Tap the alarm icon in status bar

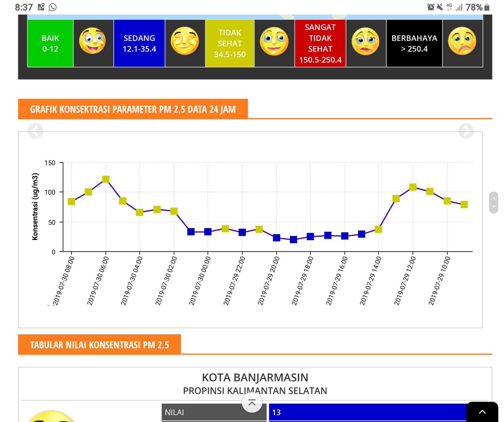click(x=430, y=7)
